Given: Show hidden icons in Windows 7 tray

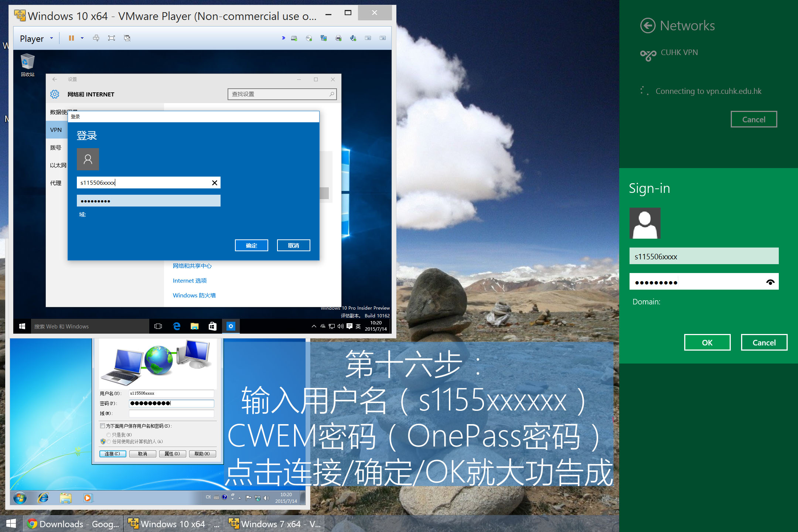Looking at the screenshot, I should pyautogui.click(x=239, y=498).
